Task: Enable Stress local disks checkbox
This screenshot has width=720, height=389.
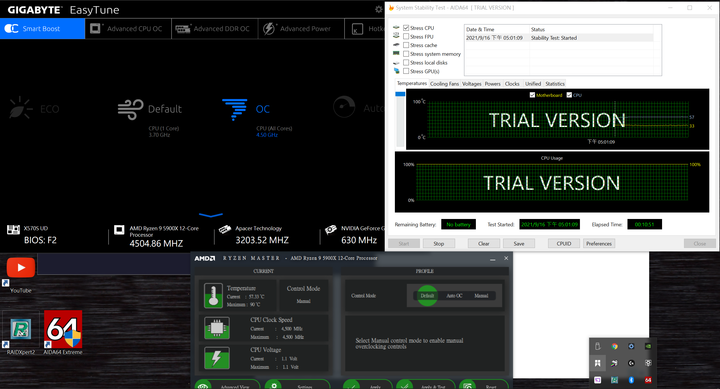Action: pyautogui.click(x=406, y=62)
